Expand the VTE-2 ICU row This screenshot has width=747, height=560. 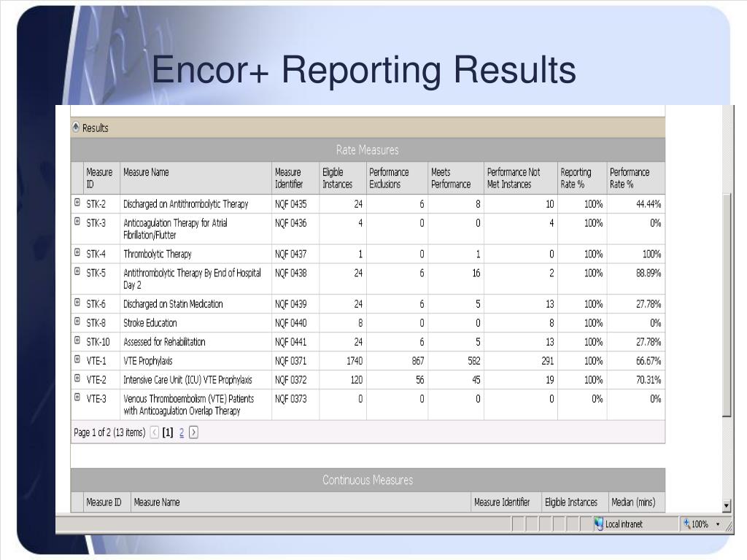[77, 378]
